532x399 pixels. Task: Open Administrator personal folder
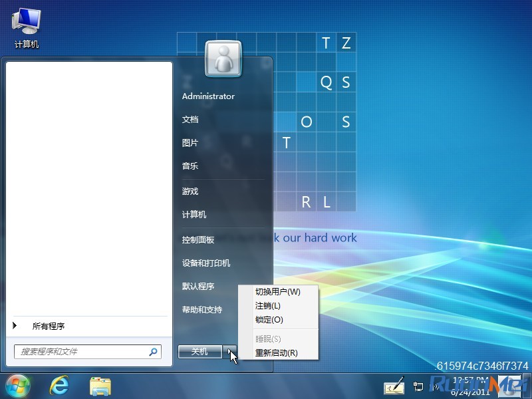208,96
